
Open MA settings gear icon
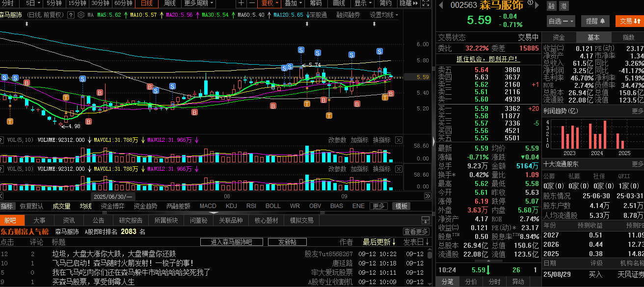80,15
